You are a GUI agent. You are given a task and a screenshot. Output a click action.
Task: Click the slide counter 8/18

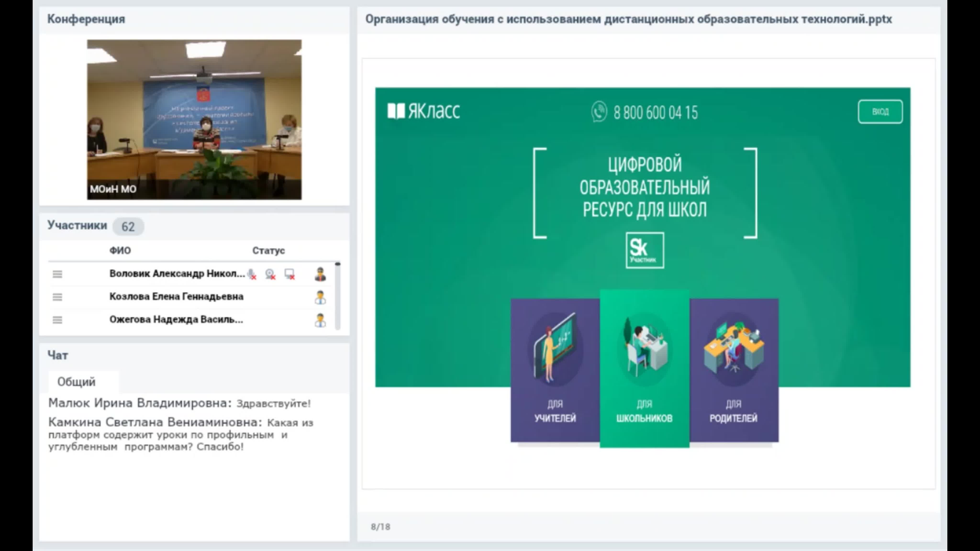(380, 527)
